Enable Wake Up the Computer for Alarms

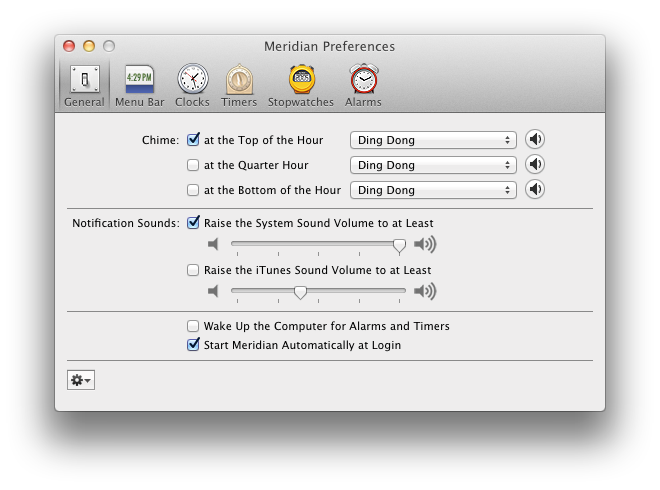pyautogui.click(x=193, y=326)
